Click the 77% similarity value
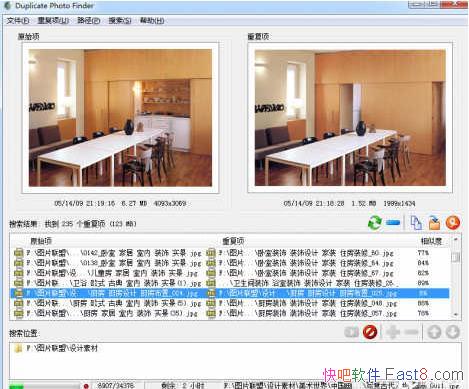Screen dimensions: 469x389 pos(423,253)
